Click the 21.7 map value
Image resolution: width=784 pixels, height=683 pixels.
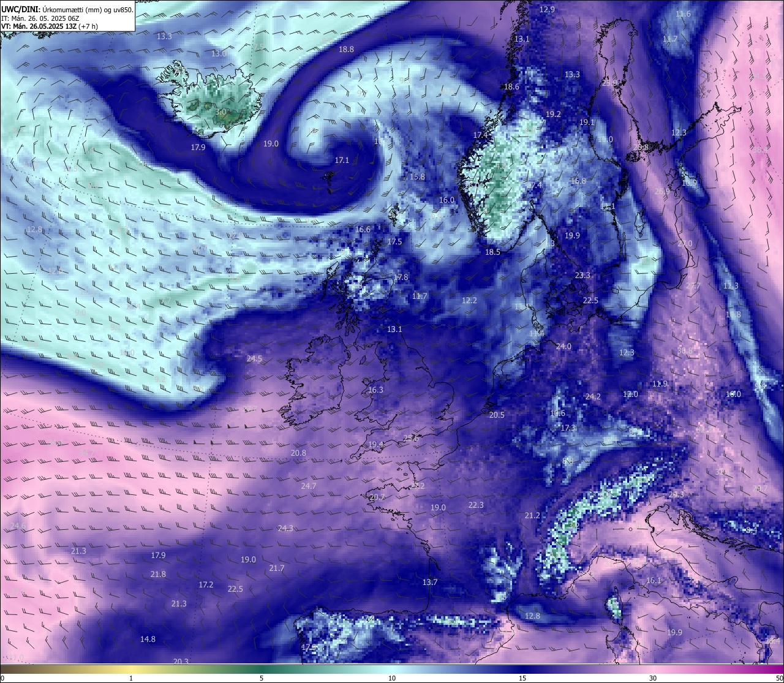[276, 568]
